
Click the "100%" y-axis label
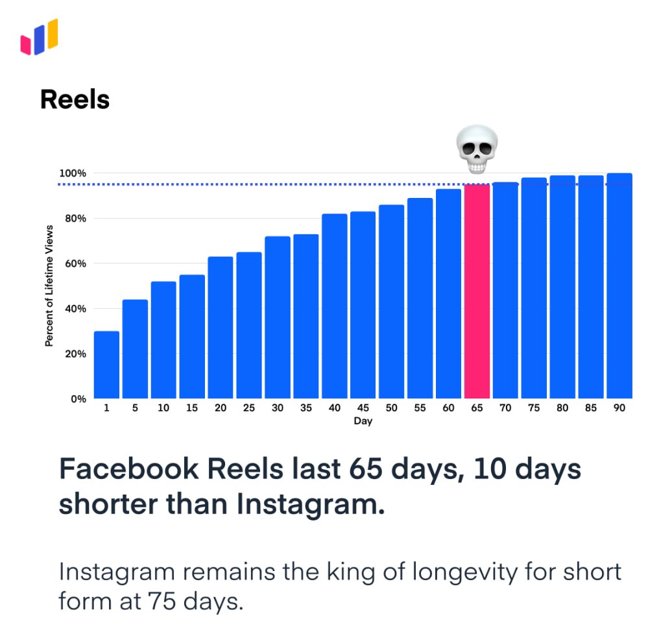[73, 173]
